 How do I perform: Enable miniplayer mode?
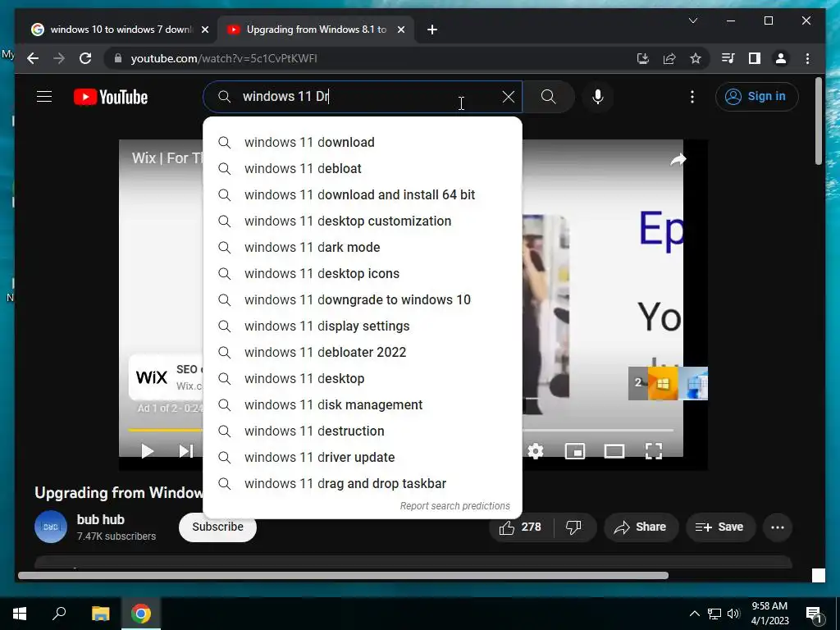pyautogui.click(x=575, y=451)
